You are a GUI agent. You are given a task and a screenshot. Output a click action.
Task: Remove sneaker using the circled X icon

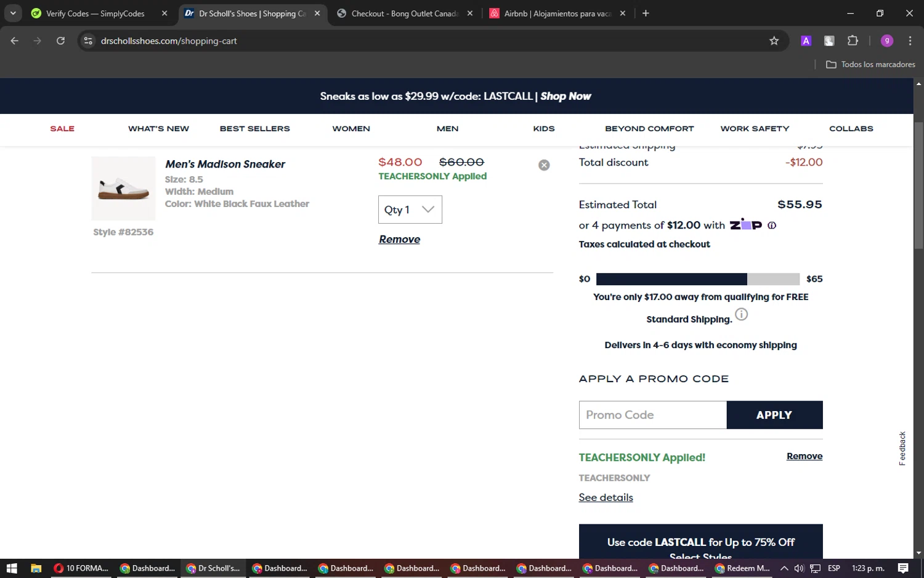544,165
